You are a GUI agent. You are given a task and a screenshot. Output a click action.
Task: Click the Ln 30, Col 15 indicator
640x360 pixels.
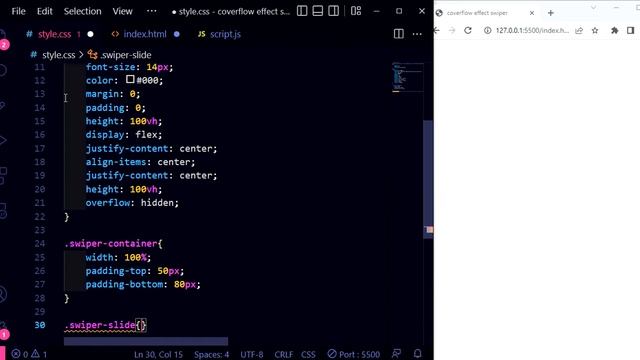click(x=158, y=354)
